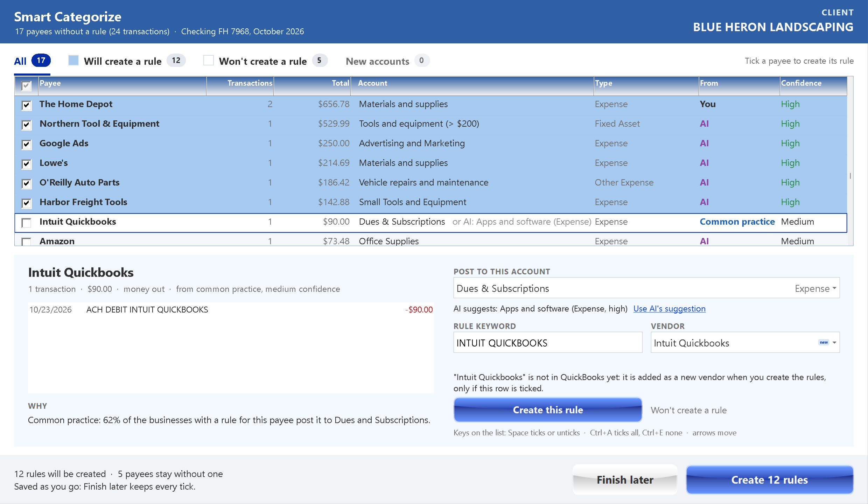The width and height of the screenshot is (868, 504).
Task: Tick the Intuit Quickbooks row checkbox
Action: [x=26, y=223]
